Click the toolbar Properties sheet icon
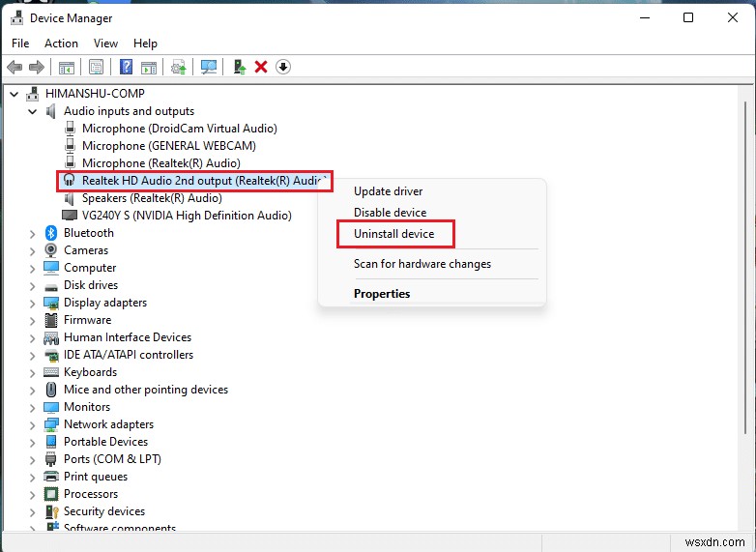This screenshot has height=552, width=756. tap(96, 67)
